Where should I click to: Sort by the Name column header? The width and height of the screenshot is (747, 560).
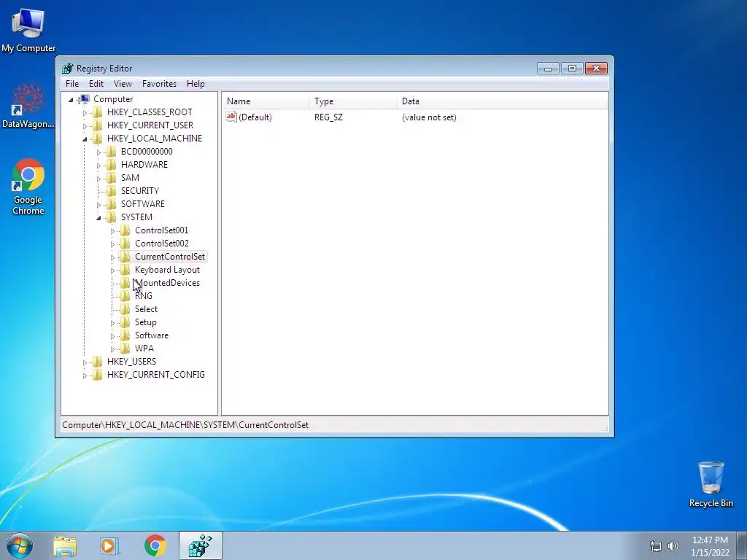click(x=266, y=101)
